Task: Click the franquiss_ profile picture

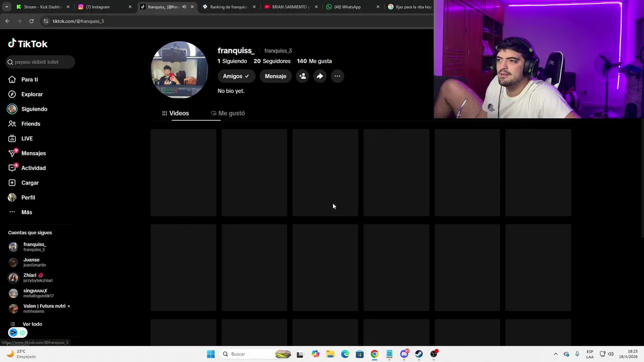Action: pyautogui.click(x=180, y=69)
